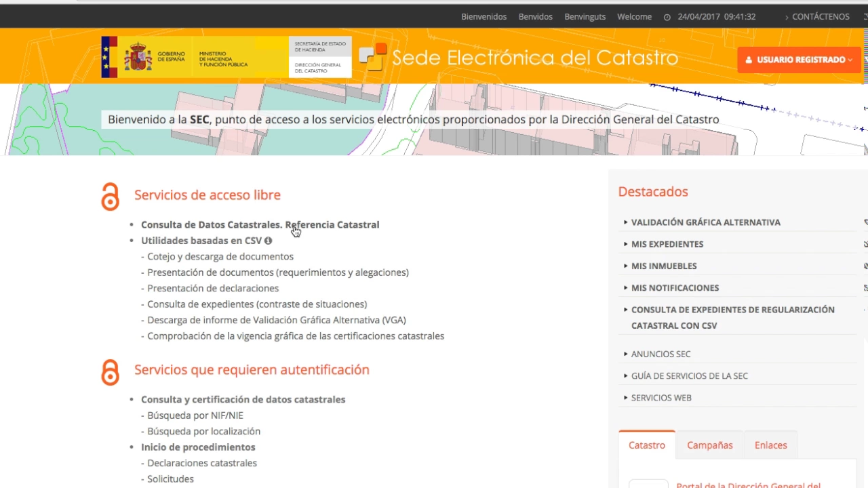The height and width of the screenshot is (488, 868).
Task: Expand Mis Notificaciones in Destacados
Action: (x=675, y=287)
